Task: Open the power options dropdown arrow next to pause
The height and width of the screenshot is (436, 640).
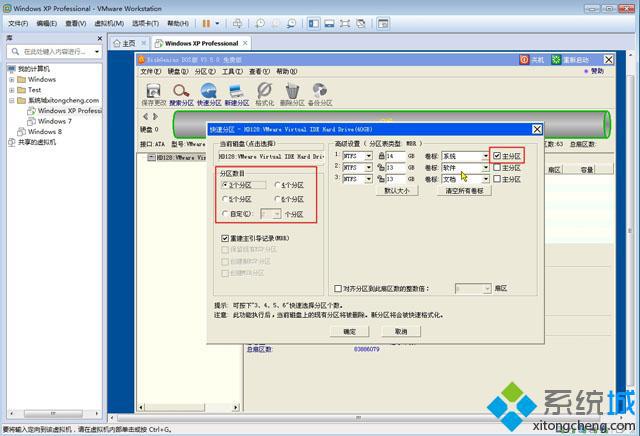Action: point(217,24)
